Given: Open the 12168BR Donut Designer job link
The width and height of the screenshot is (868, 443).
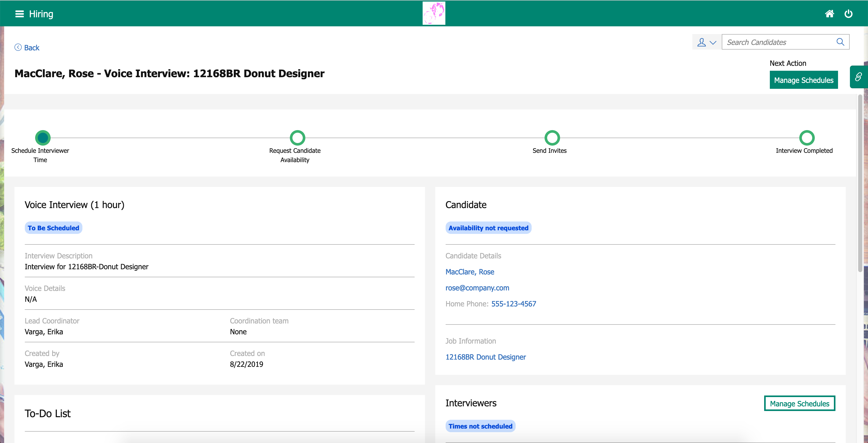Looking at the screenshot, I should pyautogui.click(x=485, y=357).
